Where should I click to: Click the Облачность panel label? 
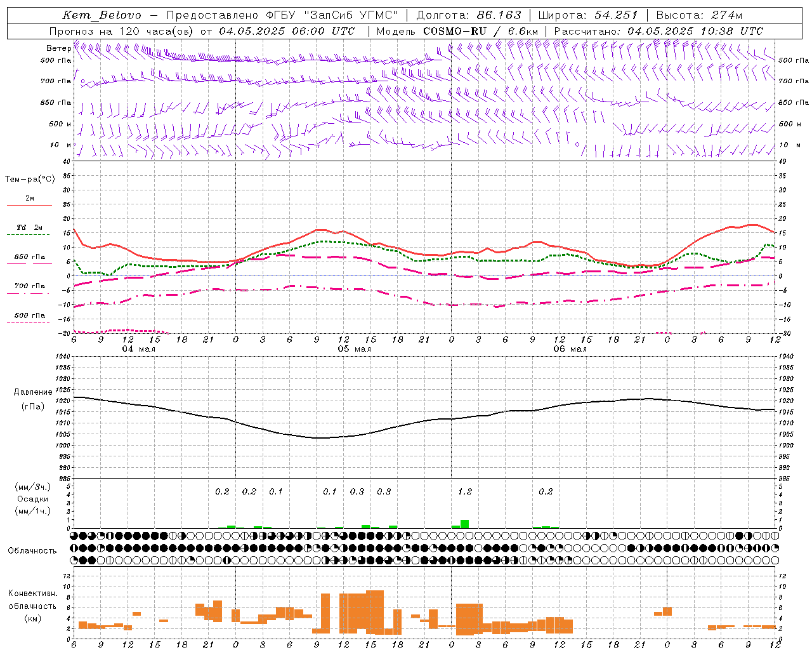coord(32,551)
